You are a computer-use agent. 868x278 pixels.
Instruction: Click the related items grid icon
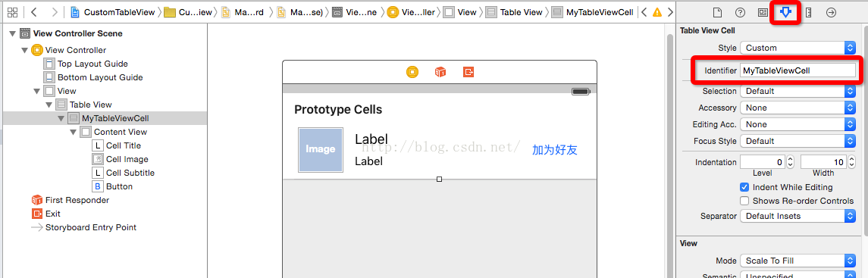click(x=12, y=11)
